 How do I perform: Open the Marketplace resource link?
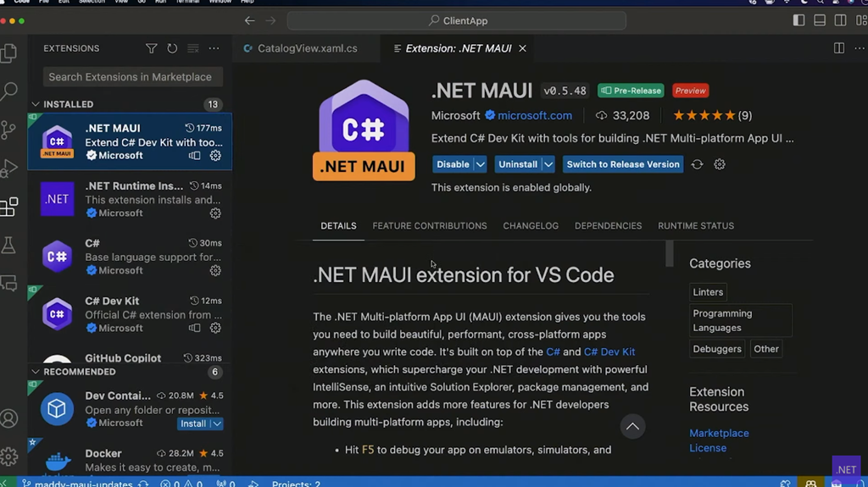719,434
